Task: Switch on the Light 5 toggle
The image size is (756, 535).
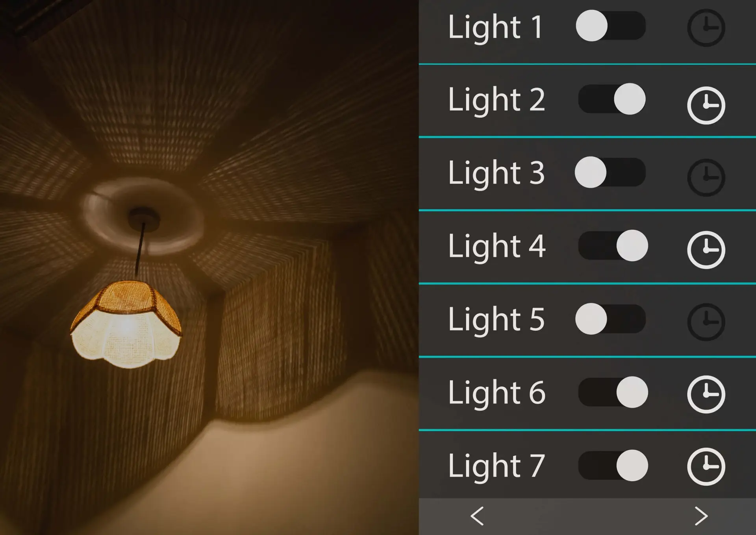Action: pos(610,319)
